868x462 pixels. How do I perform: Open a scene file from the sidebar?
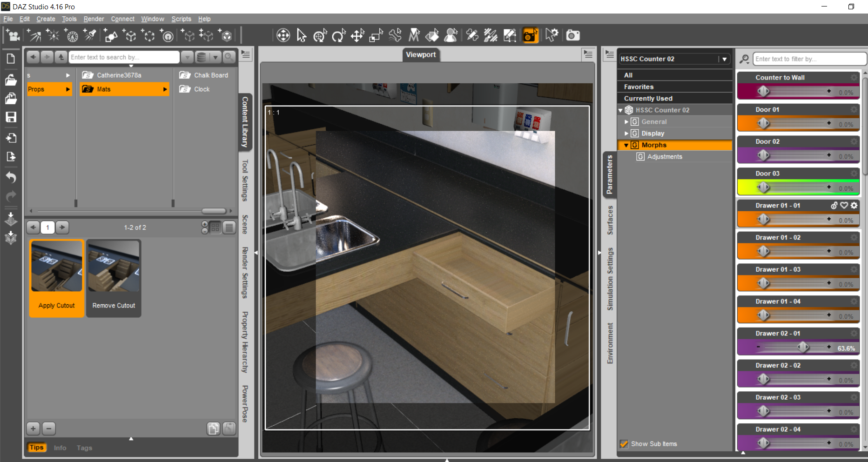(11, 80)
